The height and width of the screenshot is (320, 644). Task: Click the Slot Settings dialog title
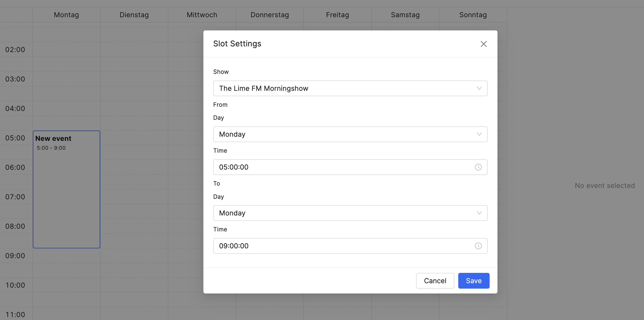click(x=237, y=44)
